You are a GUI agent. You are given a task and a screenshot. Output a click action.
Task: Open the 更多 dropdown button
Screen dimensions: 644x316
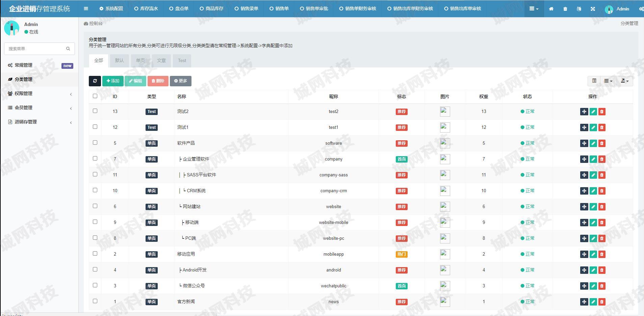181,81
